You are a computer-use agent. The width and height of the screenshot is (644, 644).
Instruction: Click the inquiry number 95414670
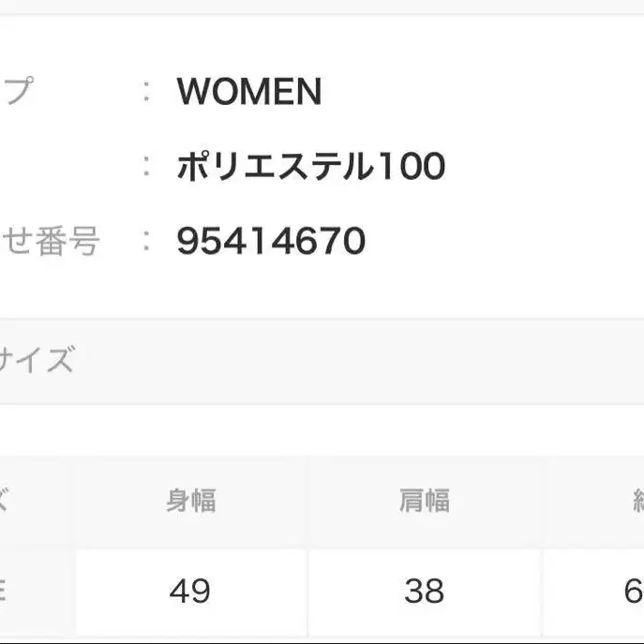click(271, 242)
